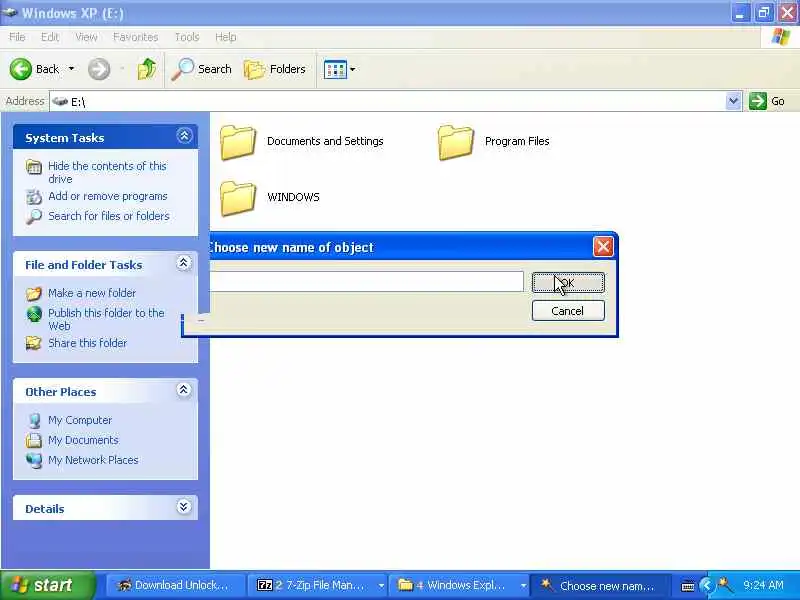Expand hidden system tray icons arrow
Image resolution: width=800 pixels, height=600 pixels.
[x=706, y=585]
